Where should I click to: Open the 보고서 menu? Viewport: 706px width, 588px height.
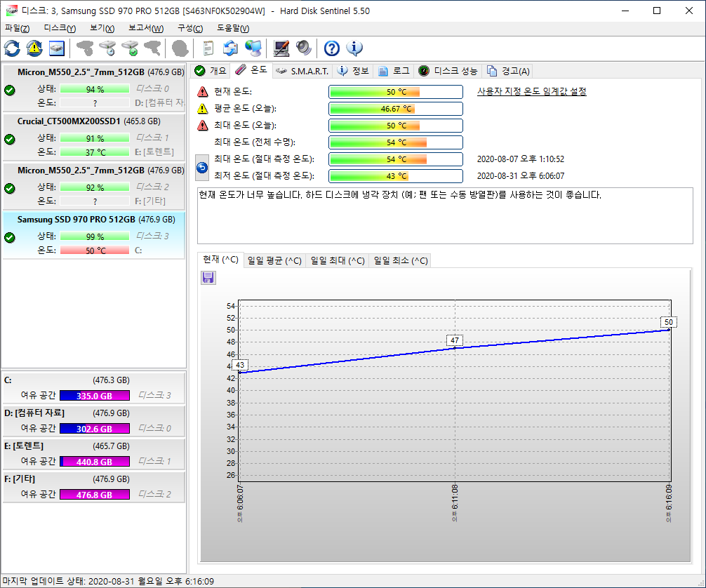coord(146,28)
